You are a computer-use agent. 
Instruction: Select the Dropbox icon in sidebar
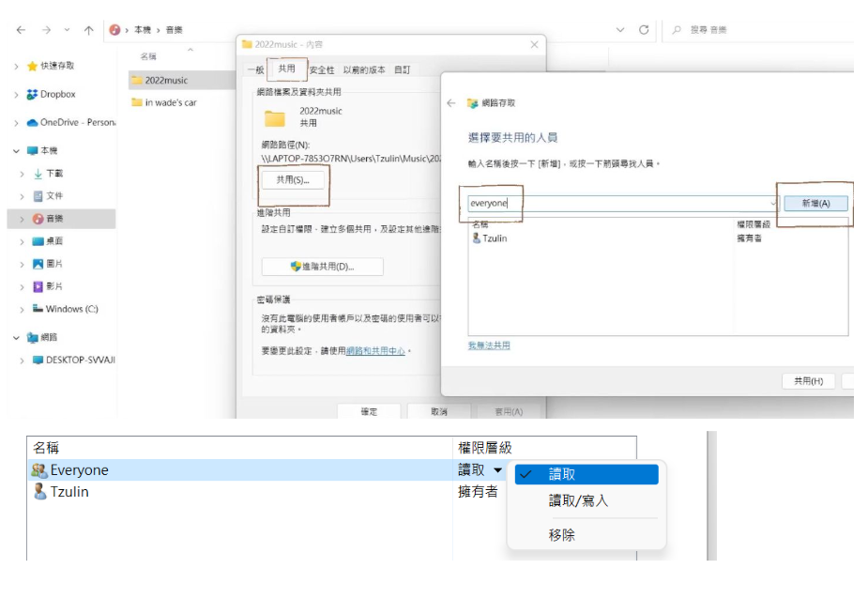32,94
